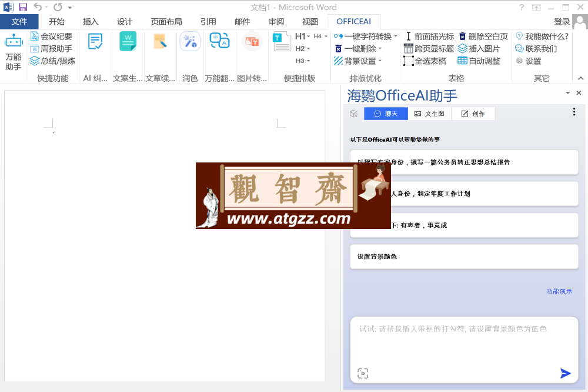
Task: Click the Word Help question mark
Action: (521, 7)
